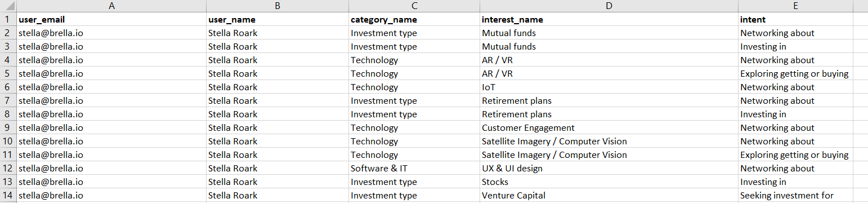Select column D header
868x203 pixels.
[609, 6]
